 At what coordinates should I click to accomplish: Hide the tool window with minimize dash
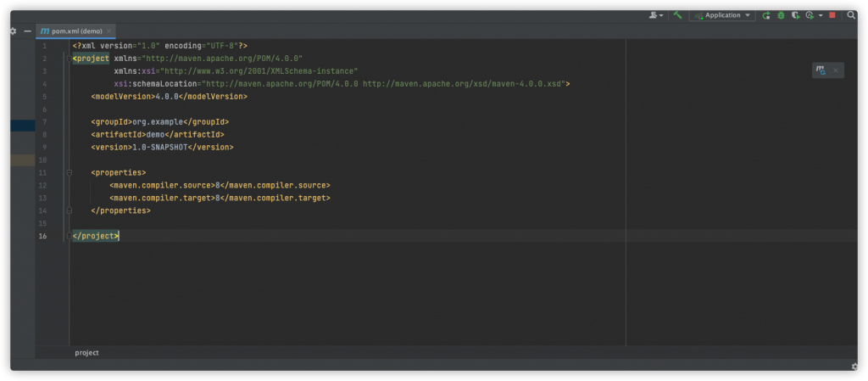[x=27, y=31]
